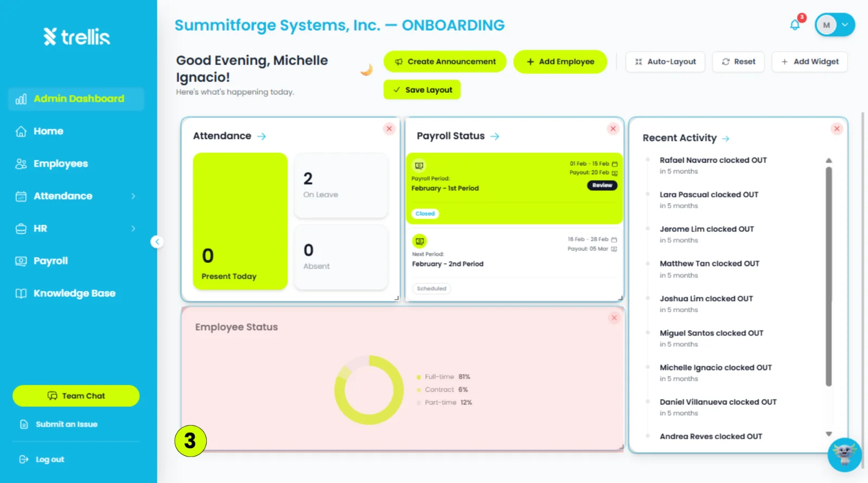Click Submit an Issue link
Viewport: 868px width, 483px height.
tap(59, 424)
